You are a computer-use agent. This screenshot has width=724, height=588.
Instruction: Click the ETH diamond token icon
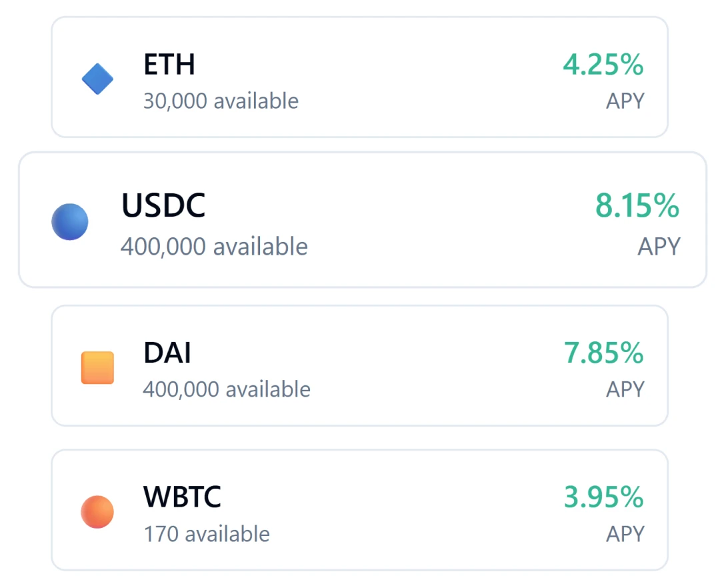[x=97, y=78]
